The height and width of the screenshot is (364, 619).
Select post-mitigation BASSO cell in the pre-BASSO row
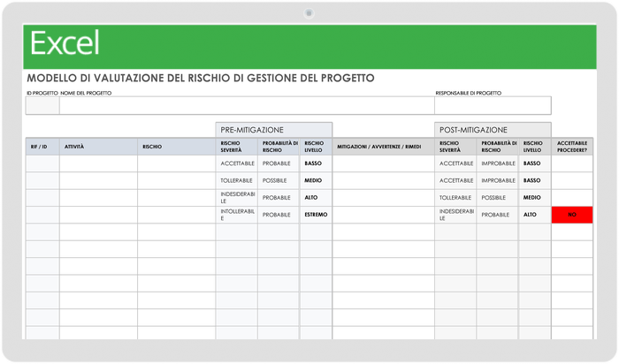(535, 163)
